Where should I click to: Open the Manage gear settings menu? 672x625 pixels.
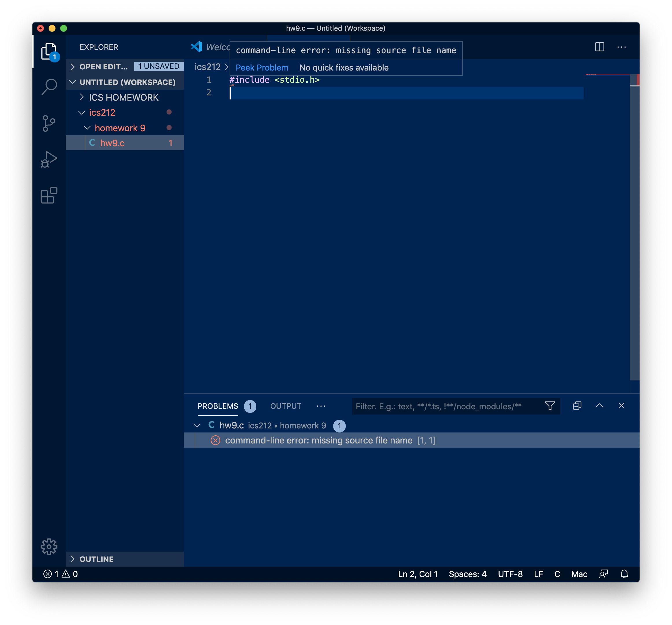coord(49,547)
